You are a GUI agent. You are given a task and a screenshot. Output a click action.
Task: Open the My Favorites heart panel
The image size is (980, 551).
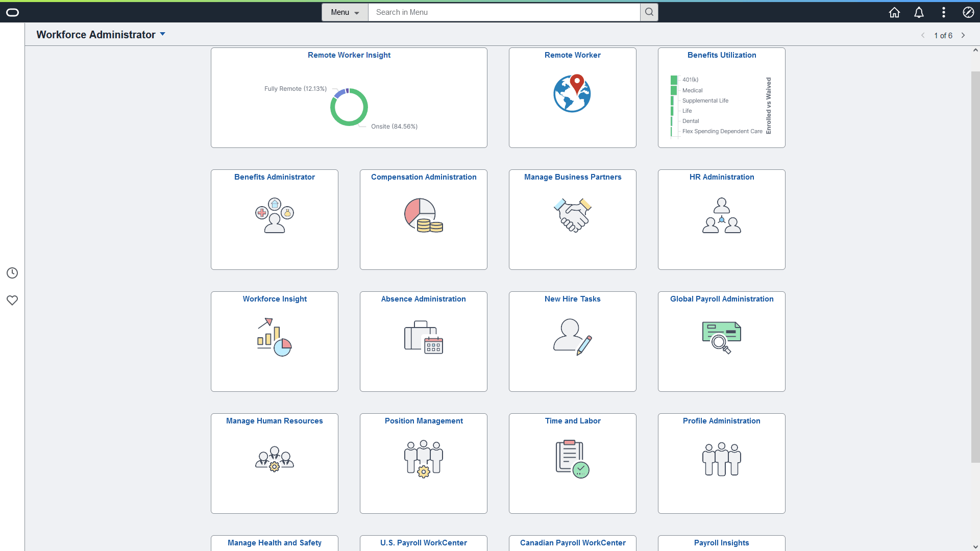12,300
